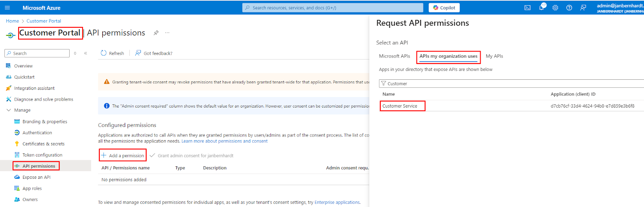Open the top bar feedback icon
Viewport: 644px width, 207px height.
[583, 8]
